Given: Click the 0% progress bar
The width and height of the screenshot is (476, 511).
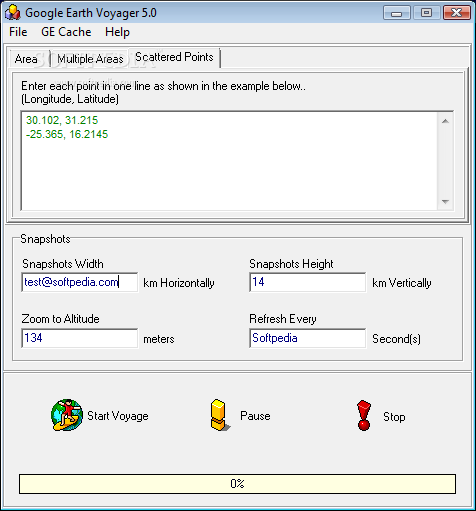Looking at the screenshot, I should (237, 484).
